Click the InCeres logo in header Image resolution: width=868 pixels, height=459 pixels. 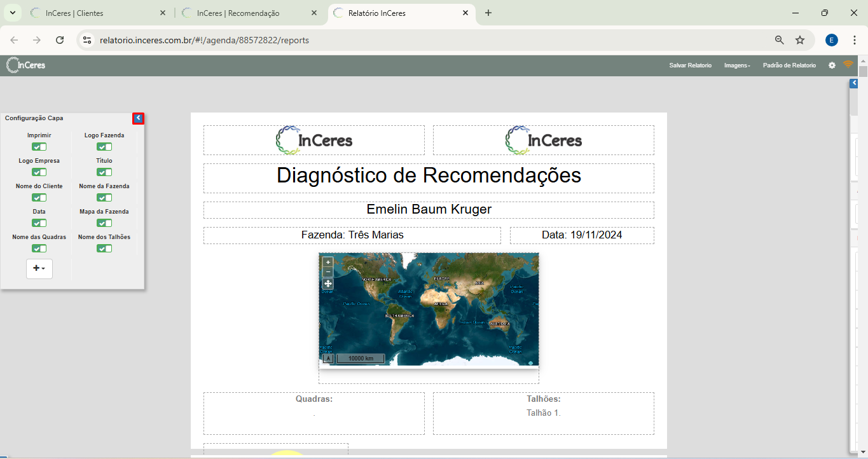(25, 65)
